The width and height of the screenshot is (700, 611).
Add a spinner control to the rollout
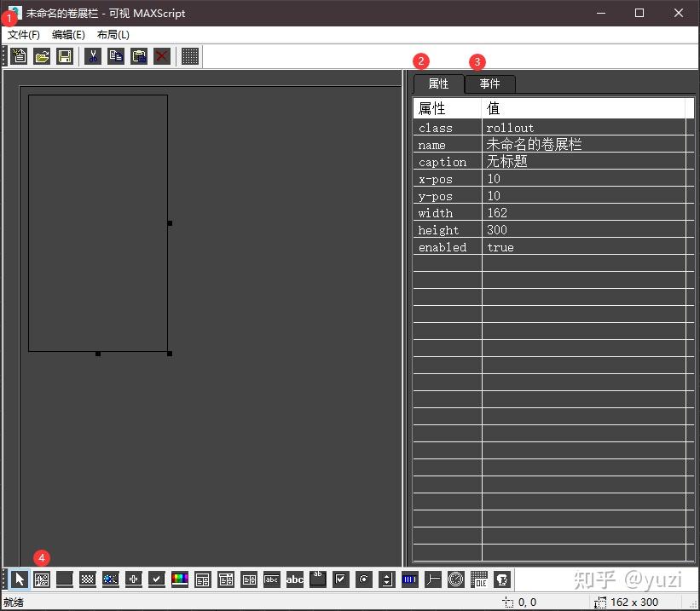386,579
